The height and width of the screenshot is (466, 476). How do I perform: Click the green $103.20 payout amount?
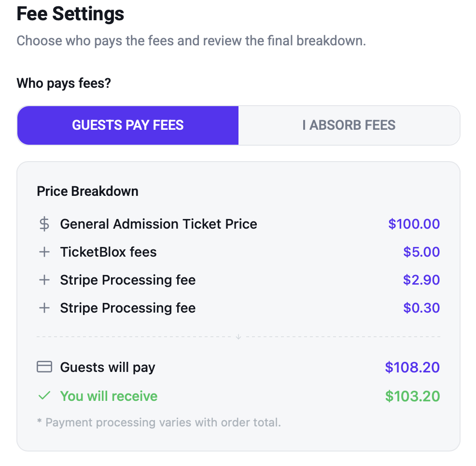click(413, 396)
